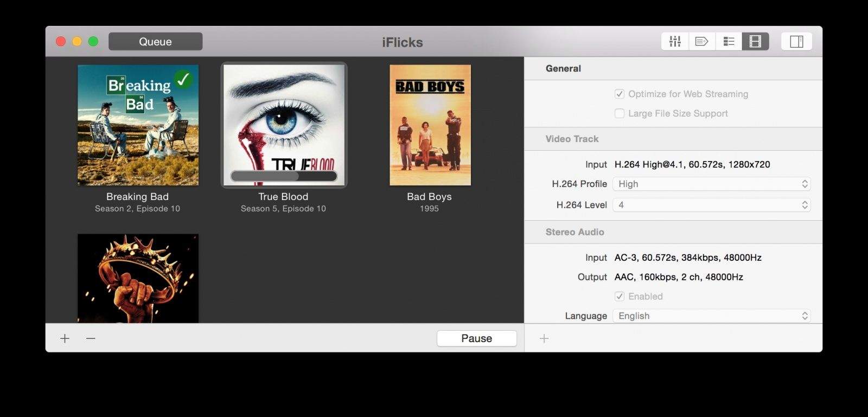
Task: Switch to the list view toolbar icon
Action: pyautogui.click(x=729, y=41)
